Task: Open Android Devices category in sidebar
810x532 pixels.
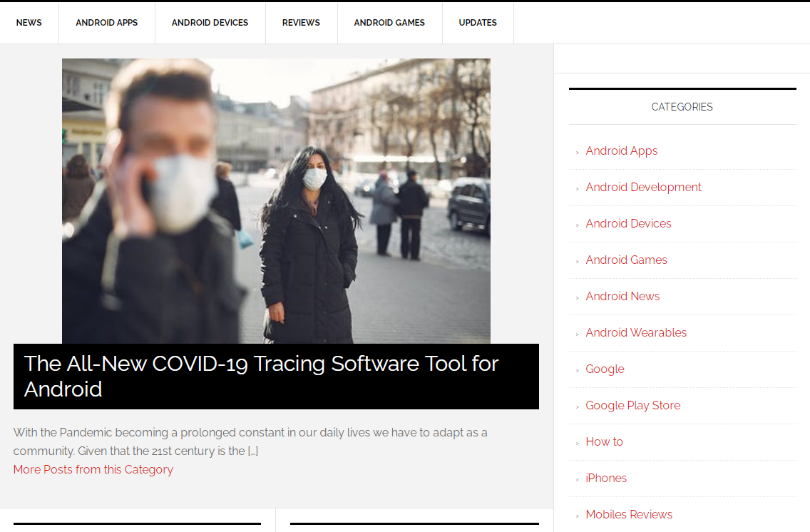Action: [x=628, y=223]
